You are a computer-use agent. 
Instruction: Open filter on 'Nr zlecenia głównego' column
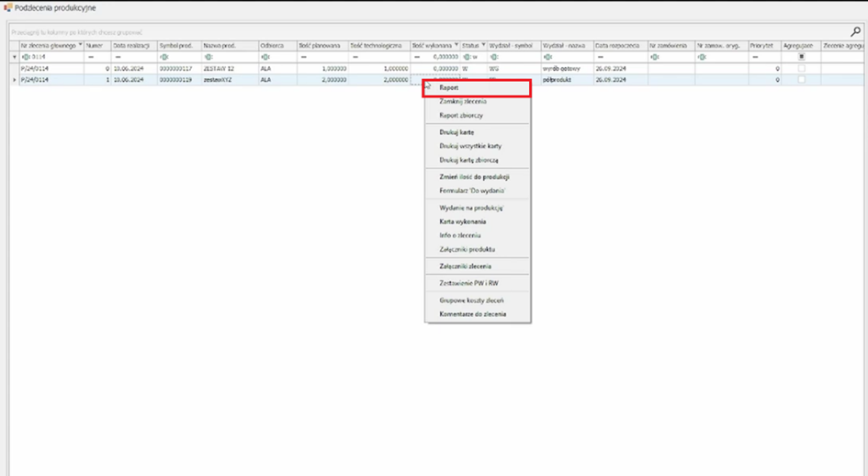(x=80, y=45)
